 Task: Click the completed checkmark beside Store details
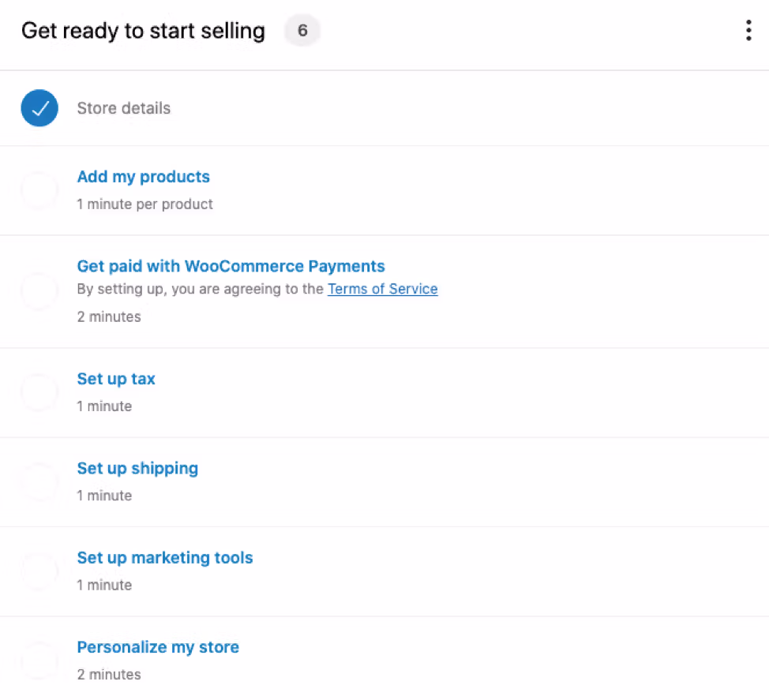[39, 108]
